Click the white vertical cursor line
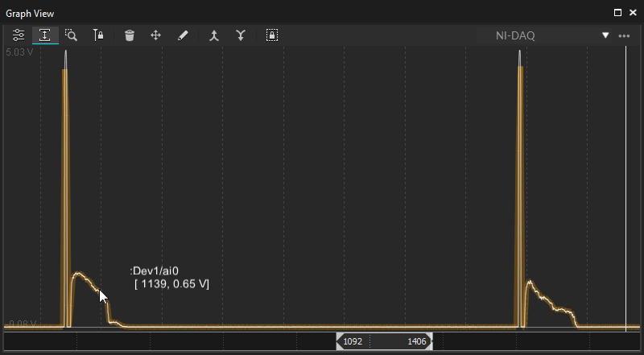This screenshot has width=644, height=355. (626, 185)
